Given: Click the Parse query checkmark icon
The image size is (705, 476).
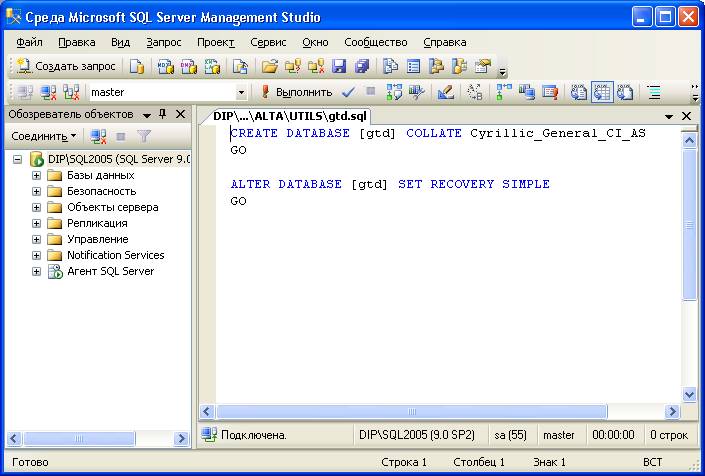Looking at the screenshot, I should (x=347, y=92).
